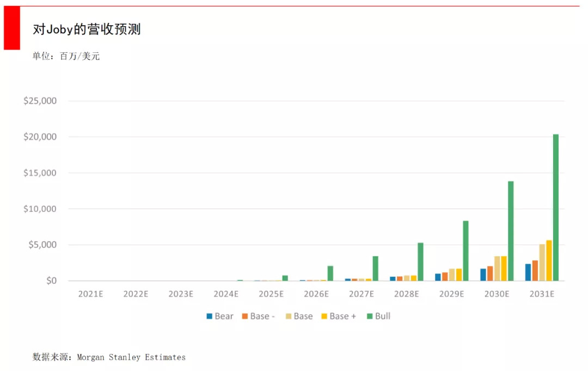Click the green Bull bar for 2031E
This screenshot has height=371, width=588.
point(556,208)
